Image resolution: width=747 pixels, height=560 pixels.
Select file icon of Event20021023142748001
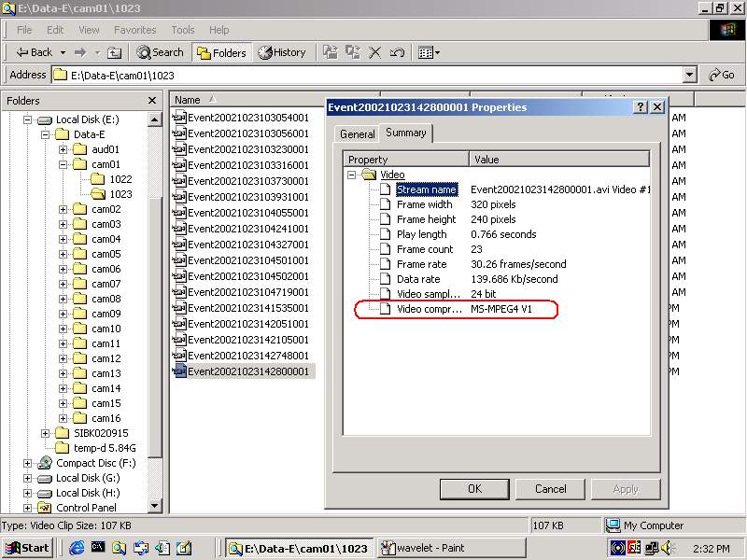point(179,356)
